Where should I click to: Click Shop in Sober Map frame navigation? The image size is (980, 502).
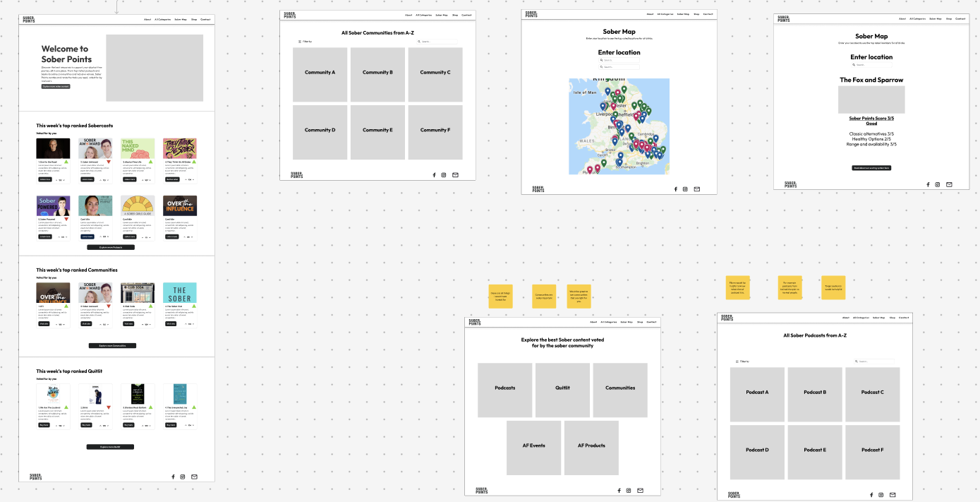tap(696, 13)
